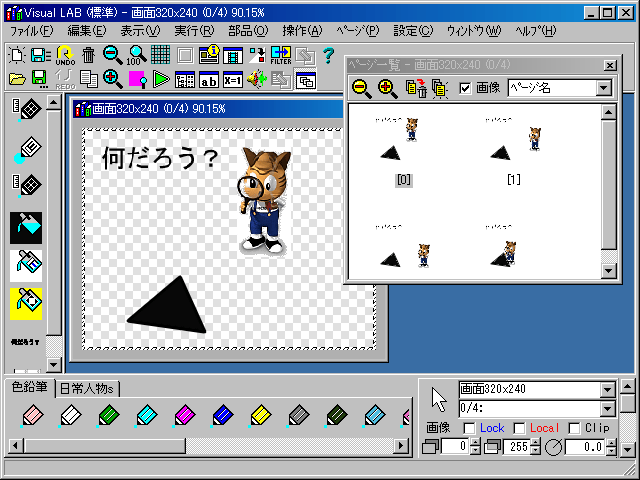Click the zoom to 100% magnifier icon
Viewport: 640px width, 480px height.
(x=137, y=55)
